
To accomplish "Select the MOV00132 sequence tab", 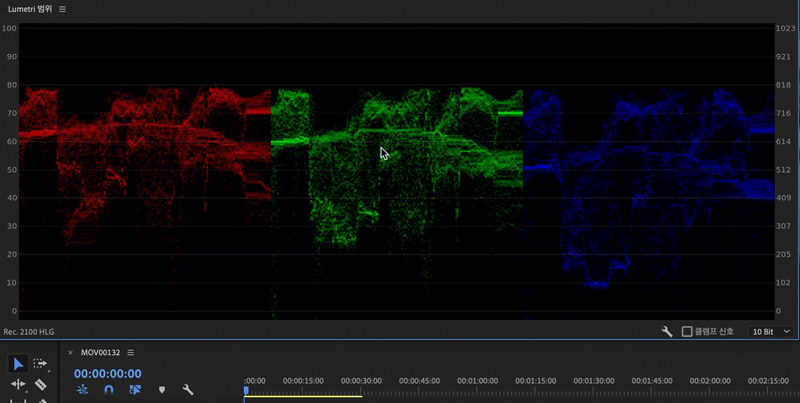I will (101, 353).
